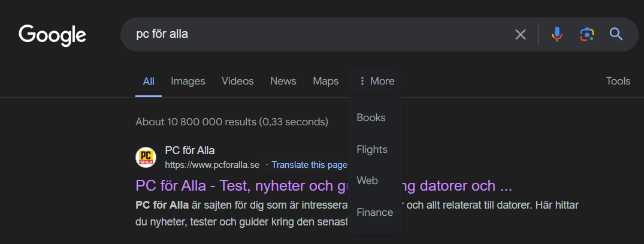Switch to the Images tab
The width and height of the screenshot is (644, 244).
(188, 81)
